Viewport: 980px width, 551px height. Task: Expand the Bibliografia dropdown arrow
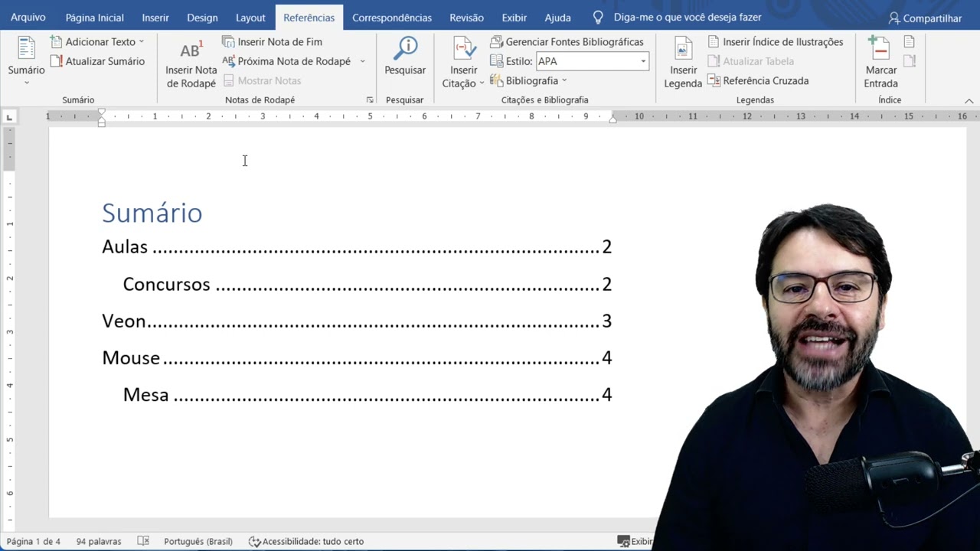(564, 80)
